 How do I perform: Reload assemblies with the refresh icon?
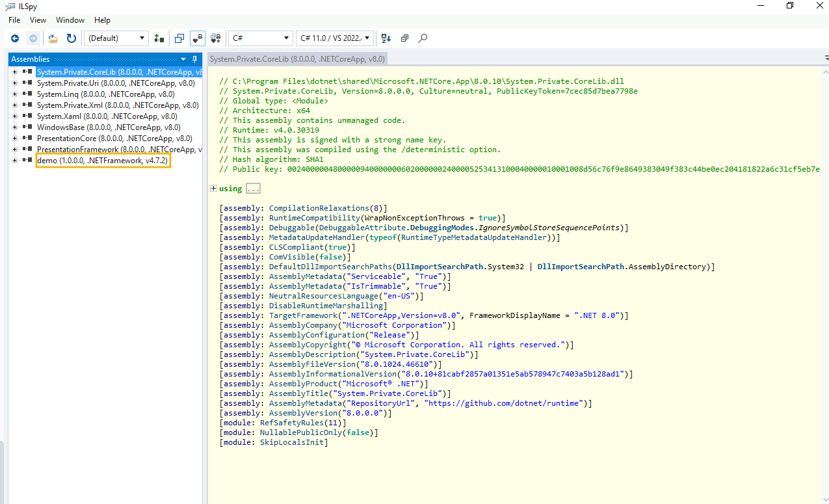point(72,38)
